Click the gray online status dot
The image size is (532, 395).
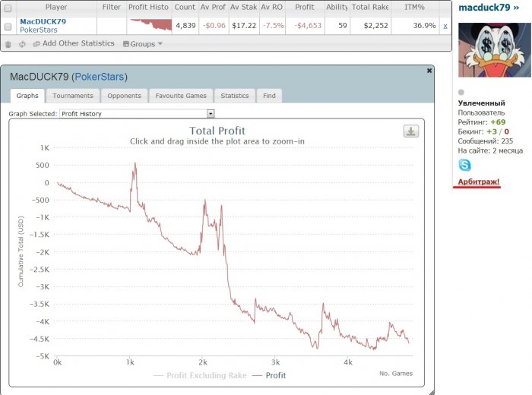click(461, 92)
